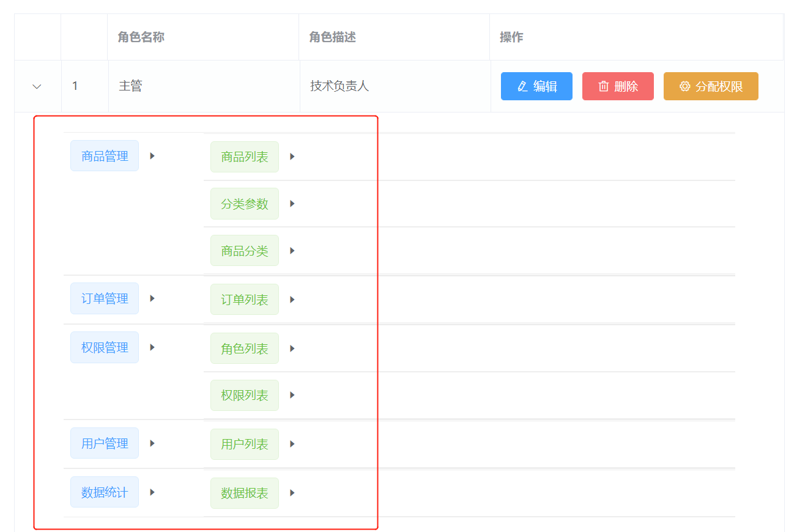
Task: Open the 分配权限 dialog for 主管
Action: [711, 86]
